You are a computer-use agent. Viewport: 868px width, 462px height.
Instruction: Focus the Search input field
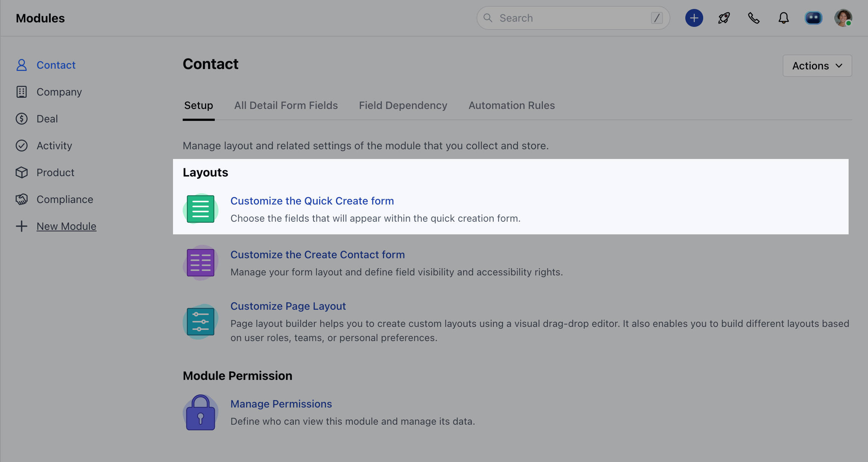click(573, 18)
